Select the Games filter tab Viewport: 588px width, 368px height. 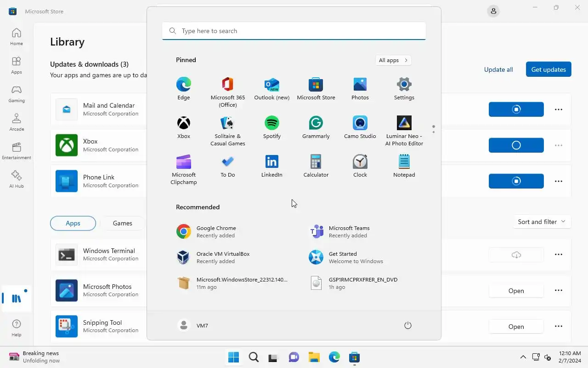pos(123,223)
